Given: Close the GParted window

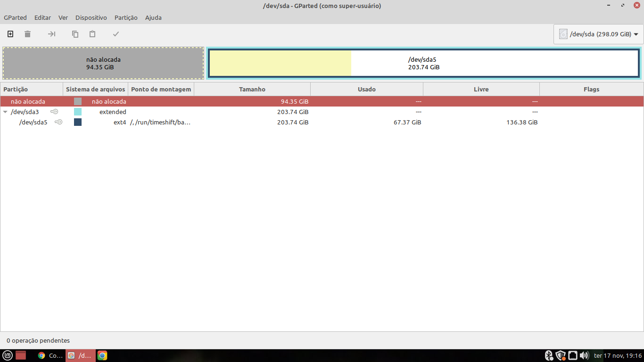Looking at the screenshot, I should 636,6.
